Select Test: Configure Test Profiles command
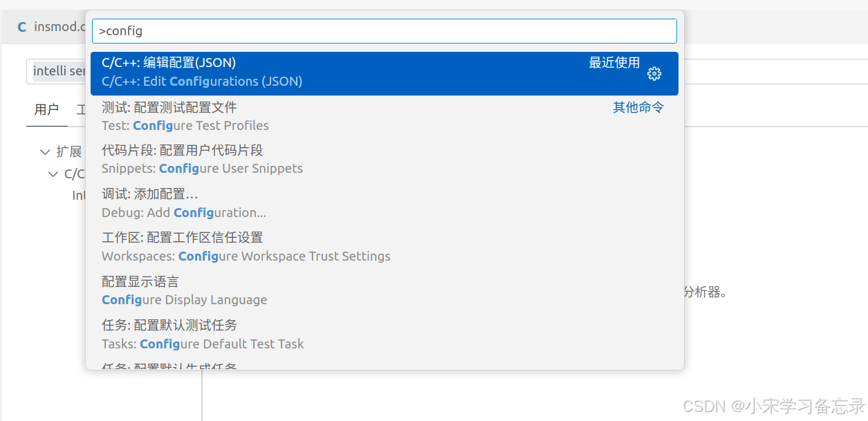Screen dimensions: 868x421 click(x=384, y=117)
